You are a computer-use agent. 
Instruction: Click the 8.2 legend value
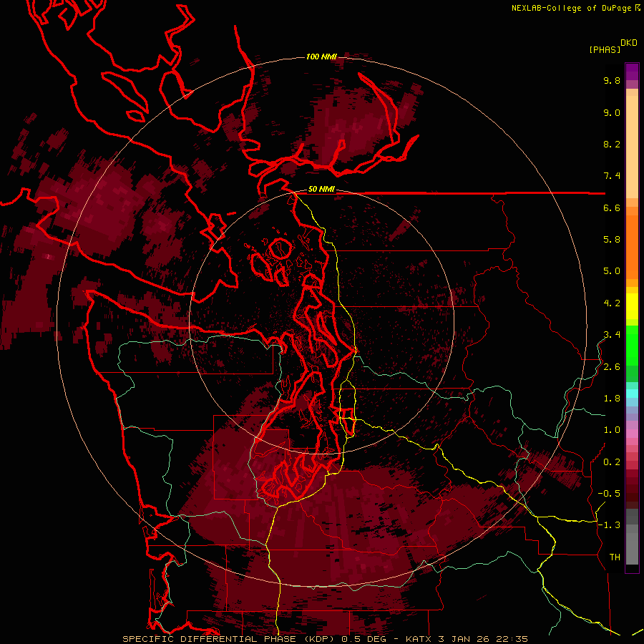coord(612,144)
